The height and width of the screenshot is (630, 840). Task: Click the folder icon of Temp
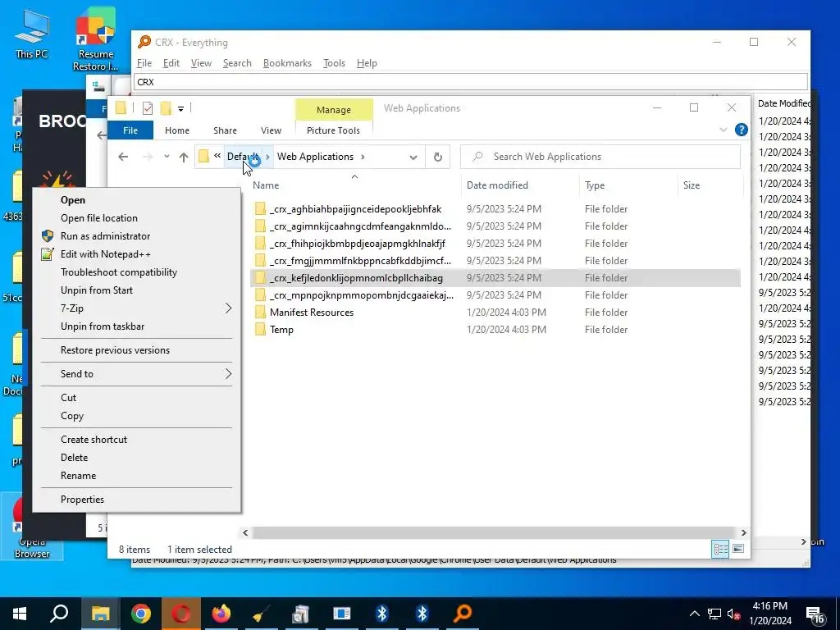[260, 330]
